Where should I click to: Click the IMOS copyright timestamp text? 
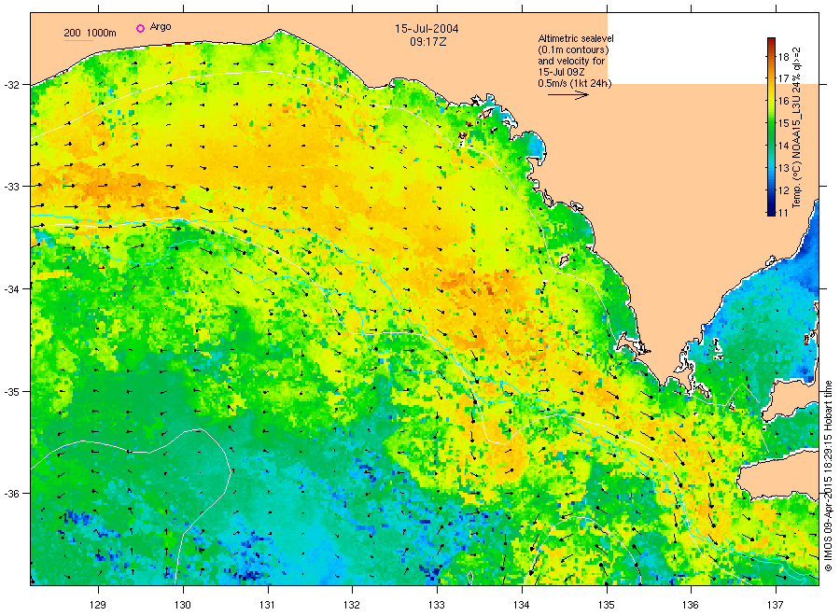[x=828, y=476]
